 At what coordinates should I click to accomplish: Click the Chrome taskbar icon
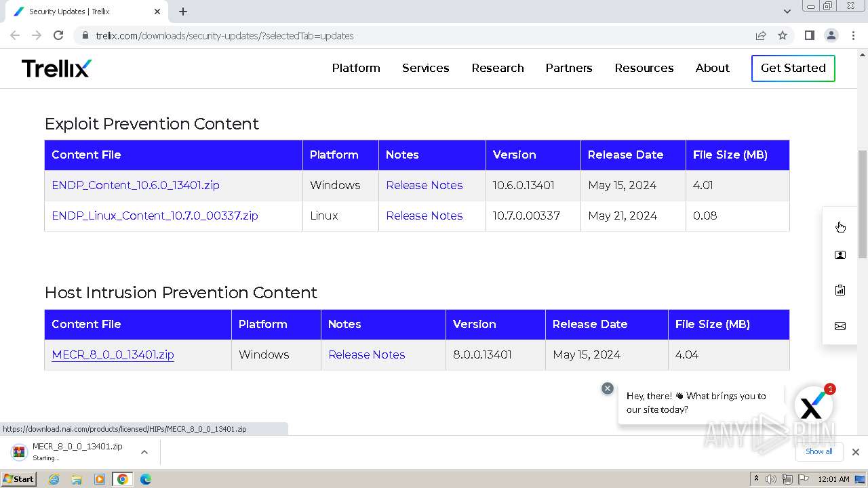[x=123, y=479]
